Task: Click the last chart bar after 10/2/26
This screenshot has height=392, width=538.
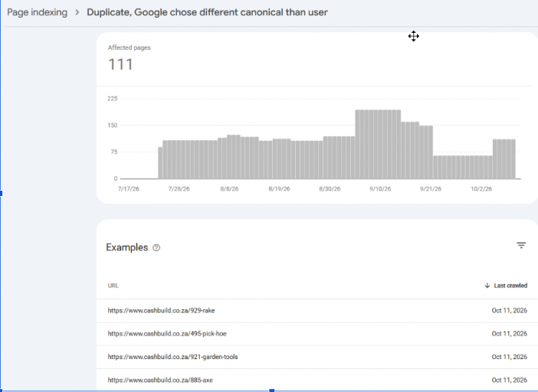Action: (513, 159)
